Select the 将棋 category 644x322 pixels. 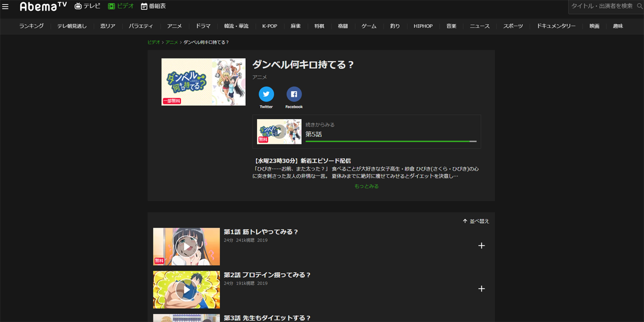pos(319,26)
